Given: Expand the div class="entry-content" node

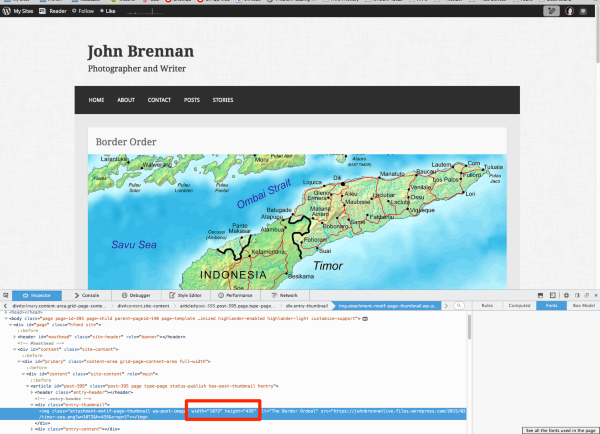Looking at the screenshot, I should (x=32, y=429).
